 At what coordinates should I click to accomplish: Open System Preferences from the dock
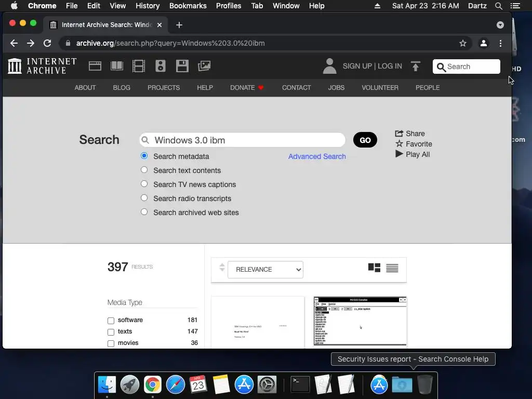click(267, 385)
